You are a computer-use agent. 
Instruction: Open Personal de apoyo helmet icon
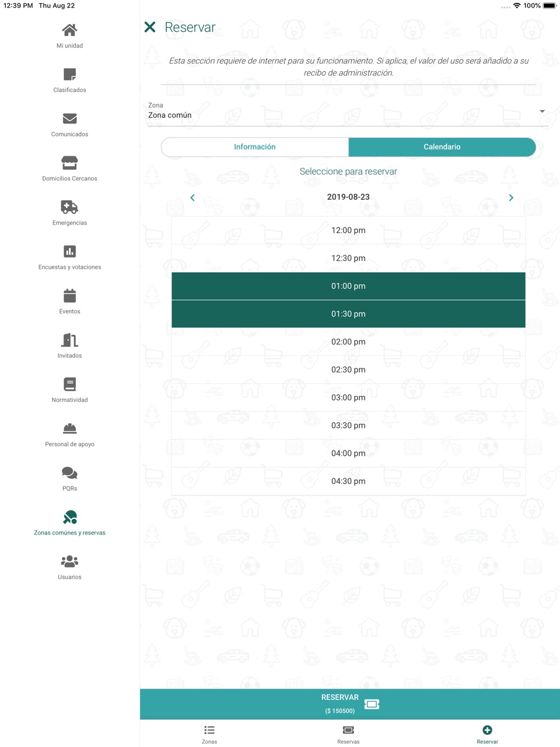point(69,429)
